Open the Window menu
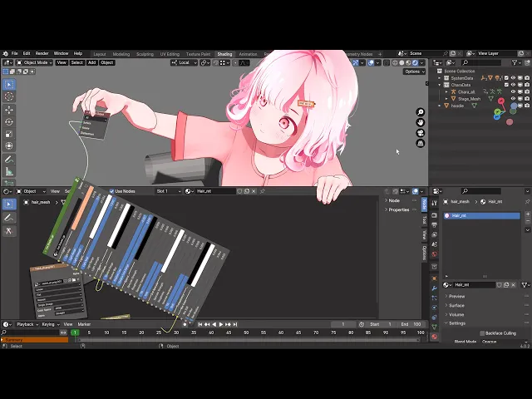Screen dimensions: 532x399 [61, 53]
